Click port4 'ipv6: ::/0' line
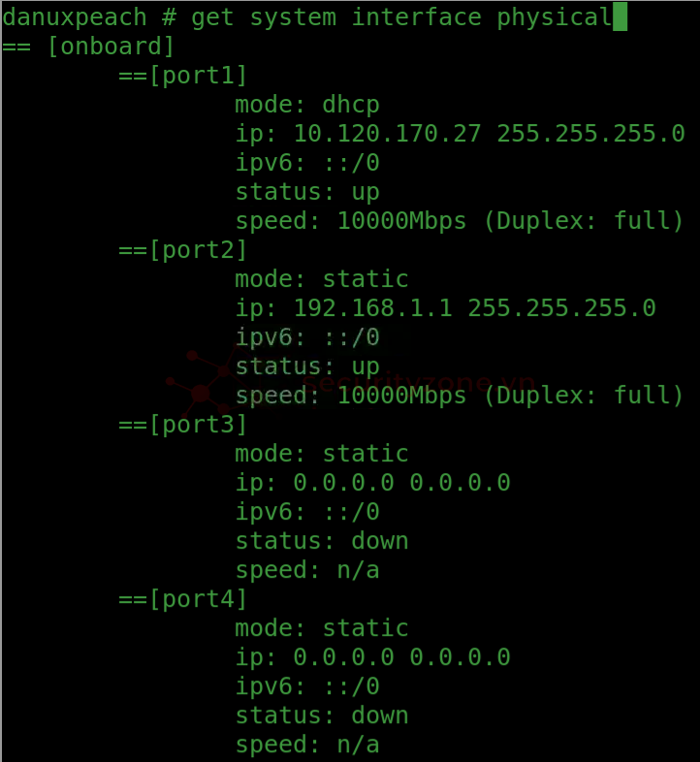The image size is (700, 762). (x=307, y=686)
